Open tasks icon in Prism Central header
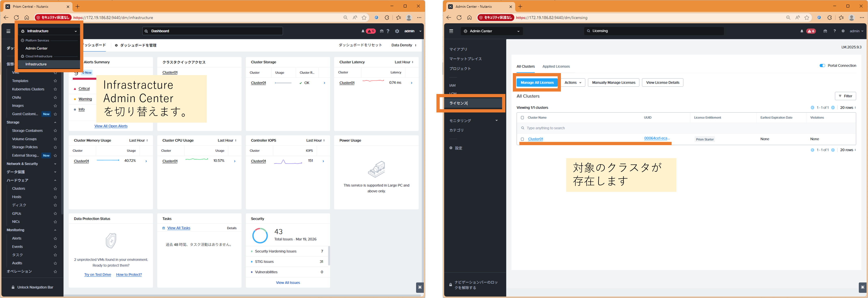This screenshot has height=298, width=868. tap(381, 31)
